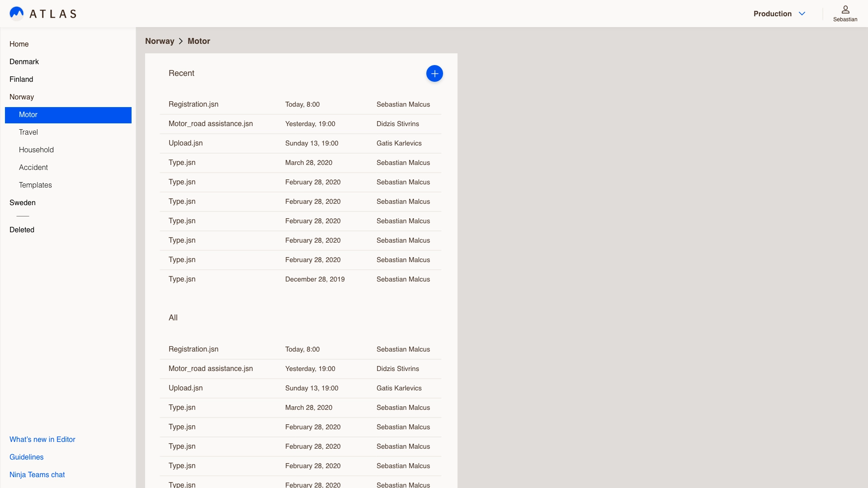
Task: Select Travel under Norway
Action: point(28,132)
